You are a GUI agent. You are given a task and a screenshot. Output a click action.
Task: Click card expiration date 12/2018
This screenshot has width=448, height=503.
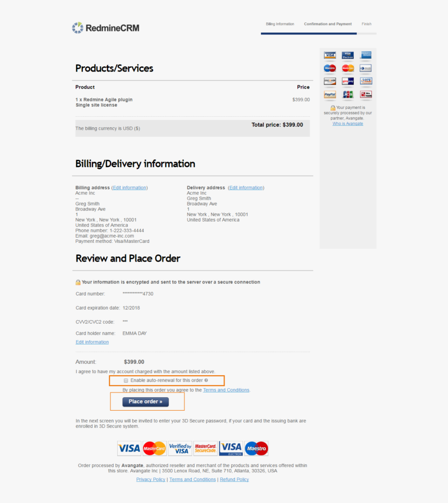[x=131, y=308]
